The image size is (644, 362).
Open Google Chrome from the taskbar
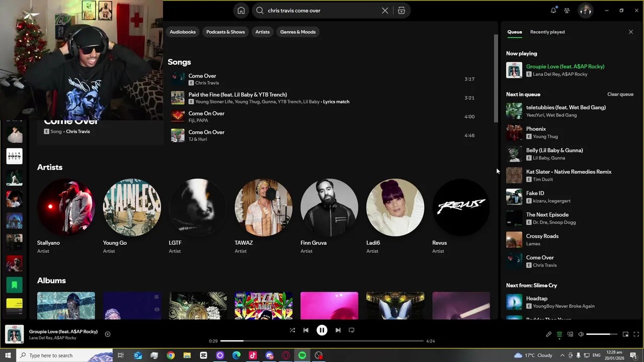coord(171,355)
